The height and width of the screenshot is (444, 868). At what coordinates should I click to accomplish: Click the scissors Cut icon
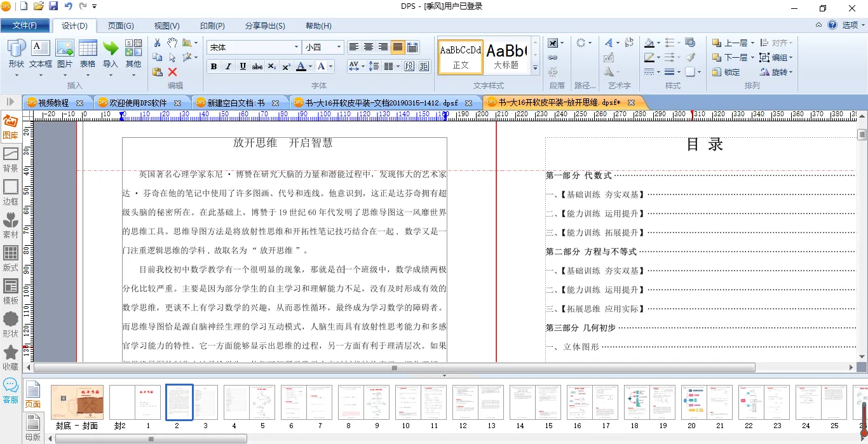pos(158,43)
